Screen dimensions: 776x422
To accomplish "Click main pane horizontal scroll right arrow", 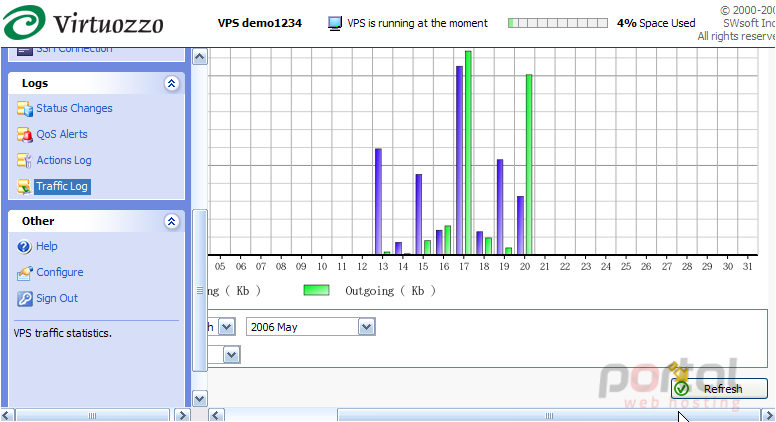I will coord(768,415).
